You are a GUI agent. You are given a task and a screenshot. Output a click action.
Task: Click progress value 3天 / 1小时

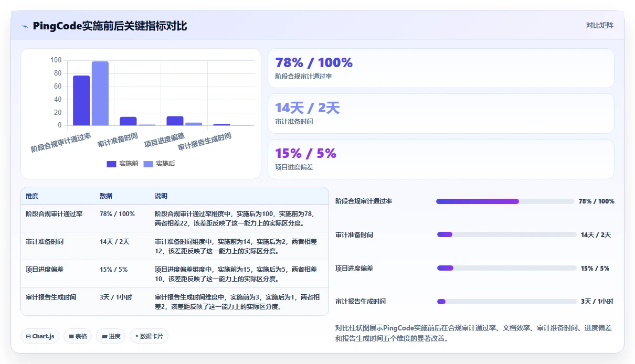tap(597, 302)
